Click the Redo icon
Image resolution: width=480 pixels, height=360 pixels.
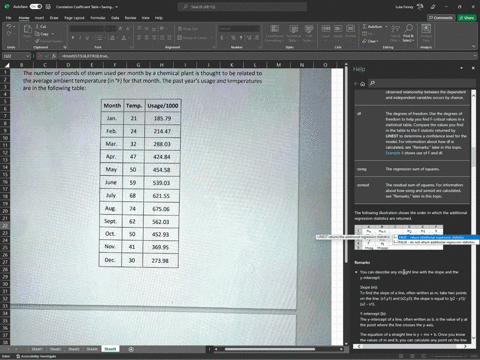(x=9, y=34)
